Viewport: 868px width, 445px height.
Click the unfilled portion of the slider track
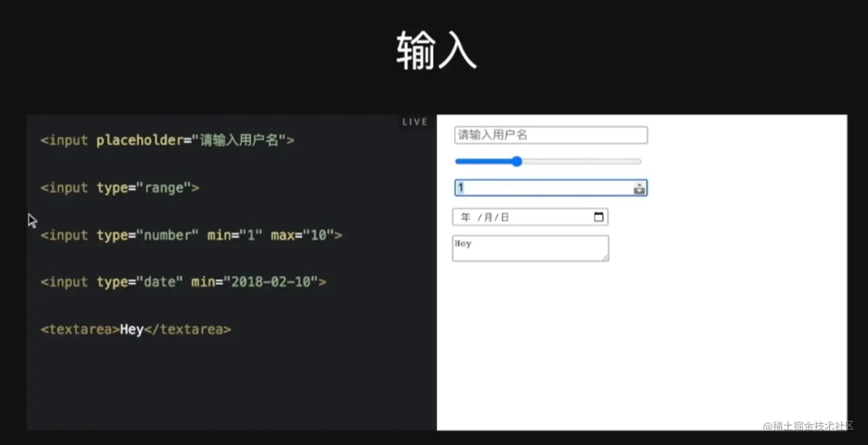point(586,161)
